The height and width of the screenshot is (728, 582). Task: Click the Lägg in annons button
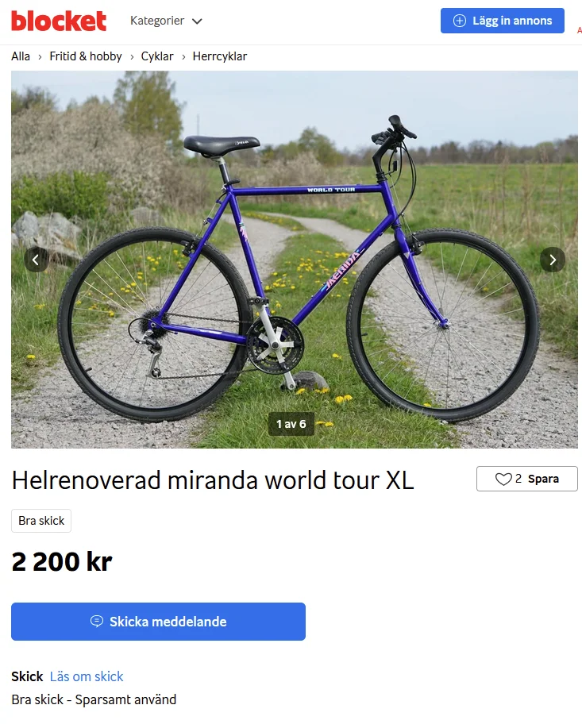coord(502,21)
